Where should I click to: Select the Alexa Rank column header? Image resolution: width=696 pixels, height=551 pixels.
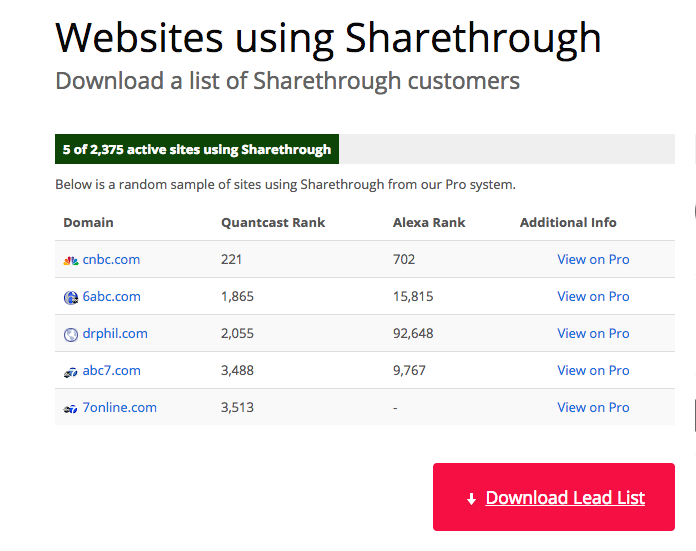pos(429,222)
